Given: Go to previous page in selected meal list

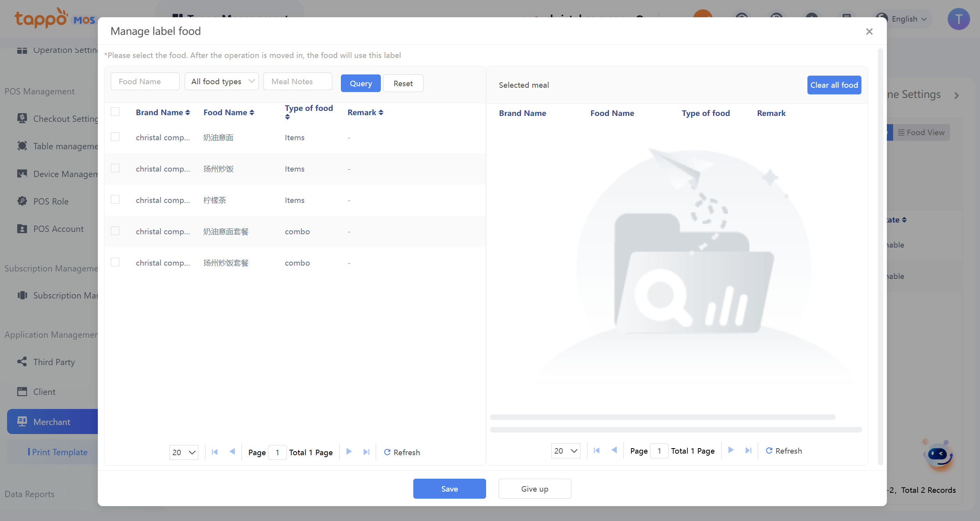Looking at the screenshot, I should pyautogui.click(x=614, y=450).
